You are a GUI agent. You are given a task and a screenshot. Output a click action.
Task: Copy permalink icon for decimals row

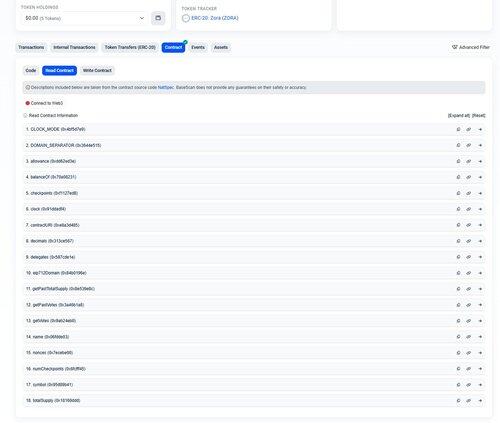(469, 241)
